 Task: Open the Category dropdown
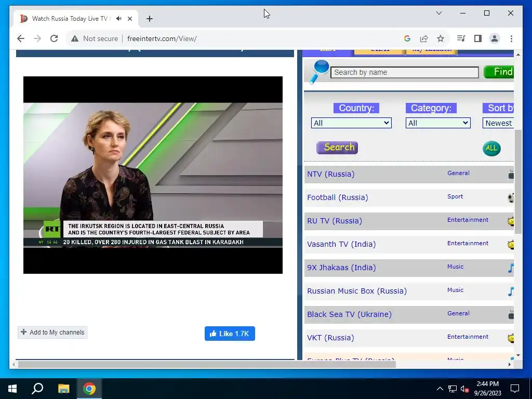pyautogui.click(x=437, y=123)
